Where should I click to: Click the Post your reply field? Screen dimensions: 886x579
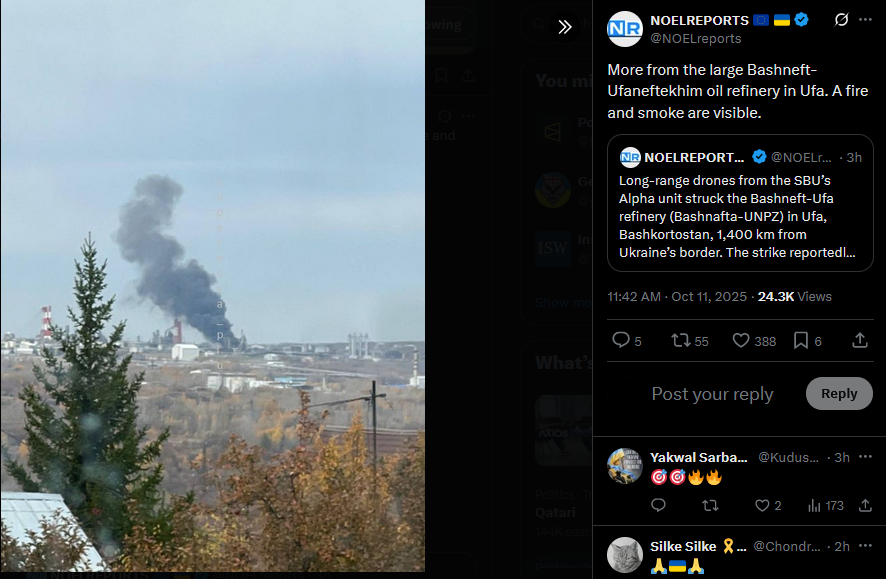click(712, 394)
